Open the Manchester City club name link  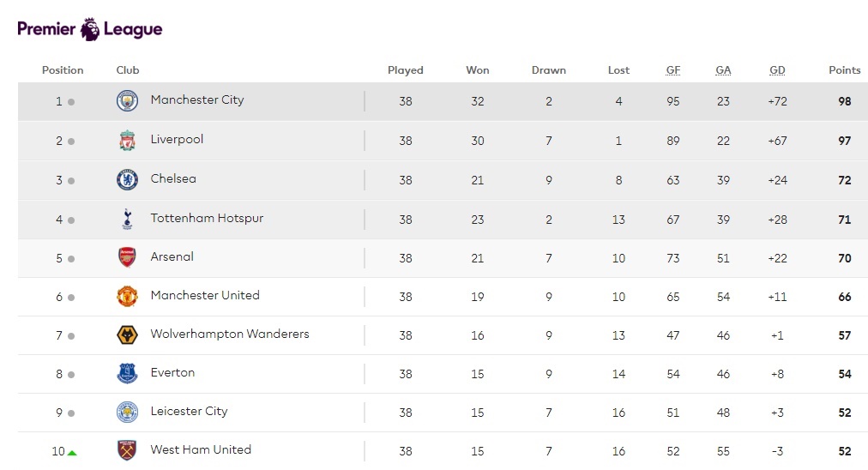[197, 100]
